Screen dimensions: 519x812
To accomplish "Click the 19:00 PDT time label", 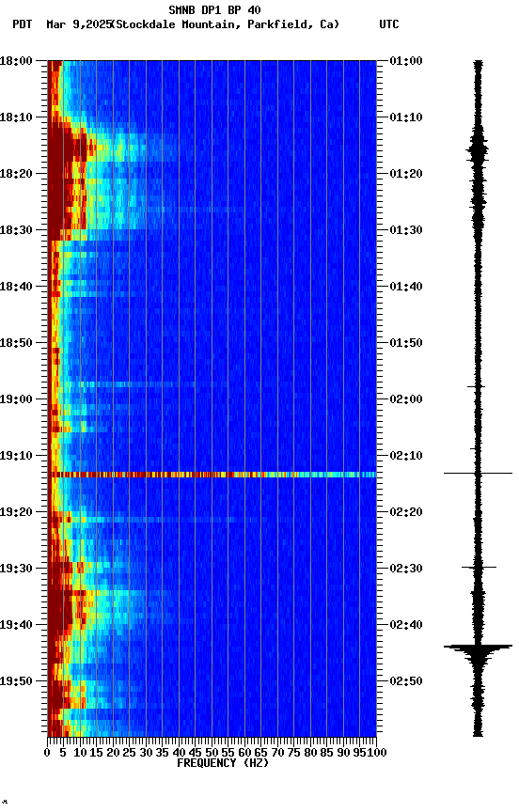I will pos(16,399).
